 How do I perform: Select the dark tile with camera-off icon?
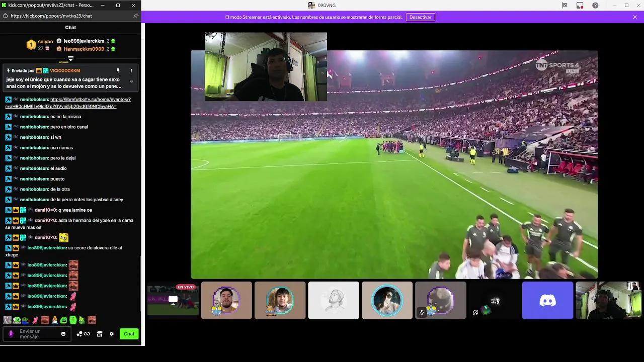(x=494, y=300)
